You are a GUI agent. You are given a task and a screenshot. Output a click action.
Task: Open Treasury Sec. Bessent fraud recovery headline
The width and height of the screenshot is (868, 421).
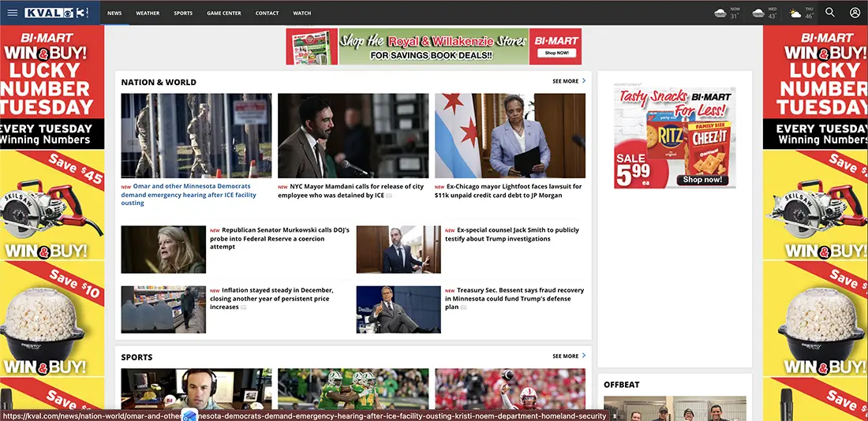(x=514, y=299)
